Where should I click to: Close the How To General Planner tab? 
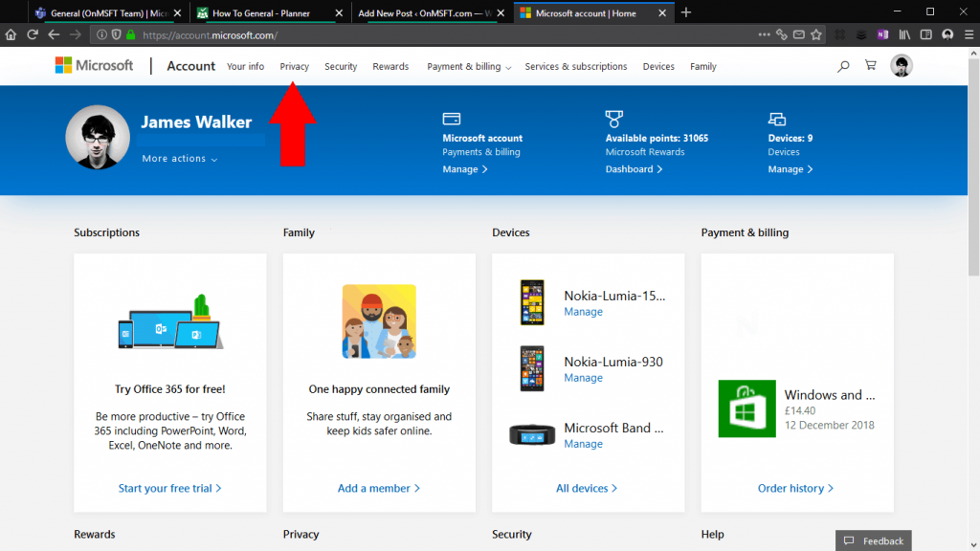(x=339, y=13)
